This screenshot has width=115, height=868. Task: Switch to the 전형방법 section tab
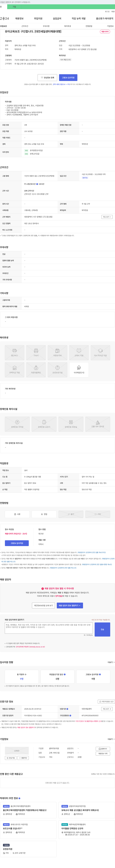pos(89,26)
